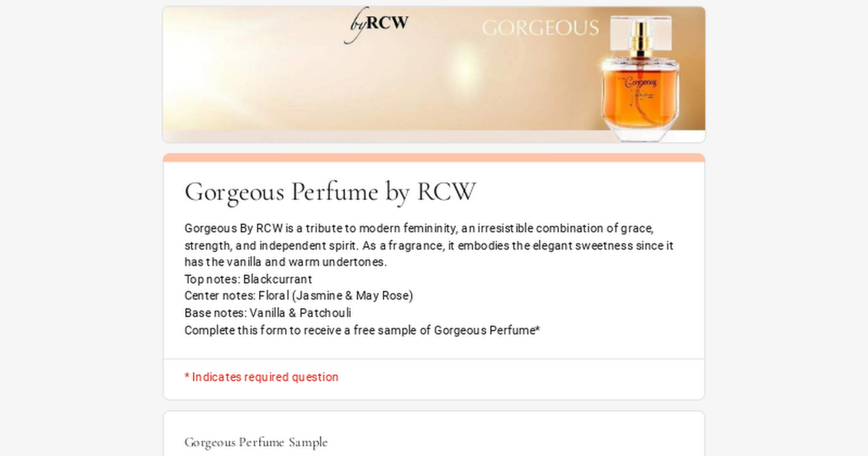The image size is (868, 456).
Task: Click the gold spray nozzle on bottle
Action: tap(640, 41)
